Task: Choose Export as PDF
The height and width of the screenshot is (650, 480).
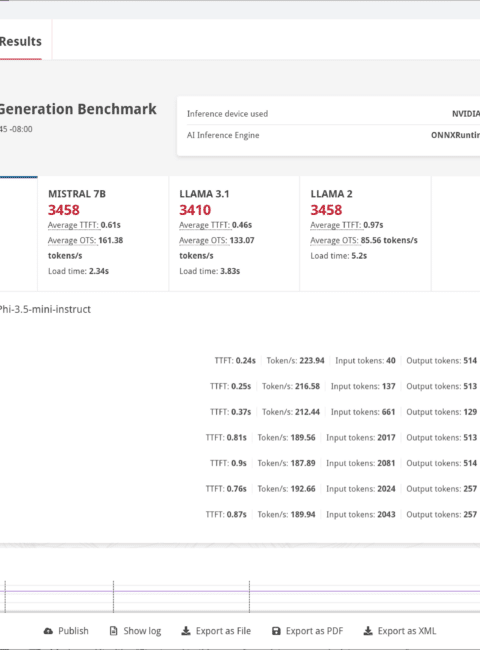Action: tap(314, 631)
